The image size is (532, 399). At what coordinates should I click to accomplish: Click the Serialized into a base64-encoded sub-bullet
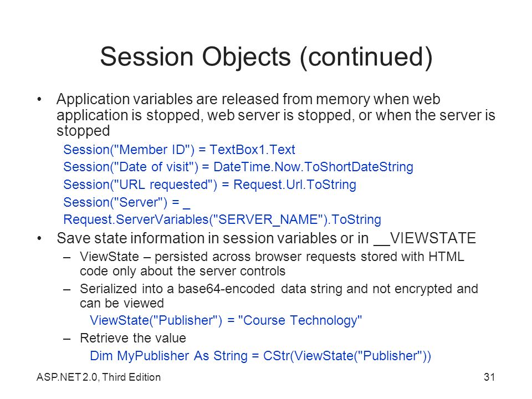(x=279, y=295)
